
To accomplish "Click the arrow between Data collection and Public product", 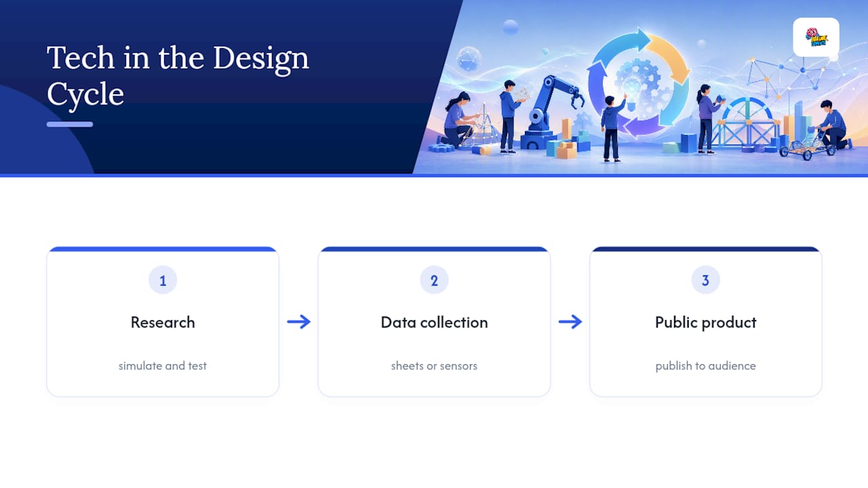I will point(570,322).
